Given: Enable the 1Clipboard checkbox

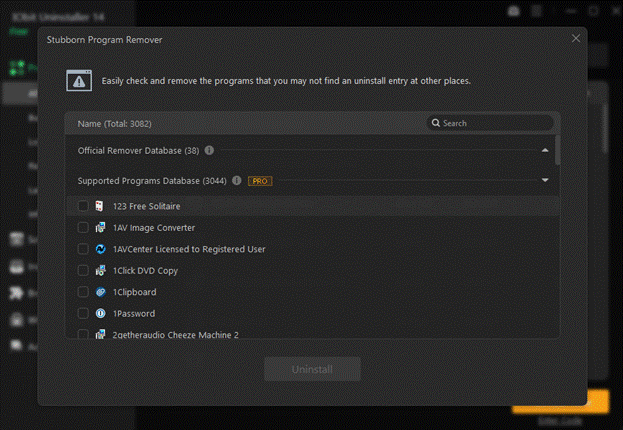Looking at the screenshot, I should tap(83, 292).
